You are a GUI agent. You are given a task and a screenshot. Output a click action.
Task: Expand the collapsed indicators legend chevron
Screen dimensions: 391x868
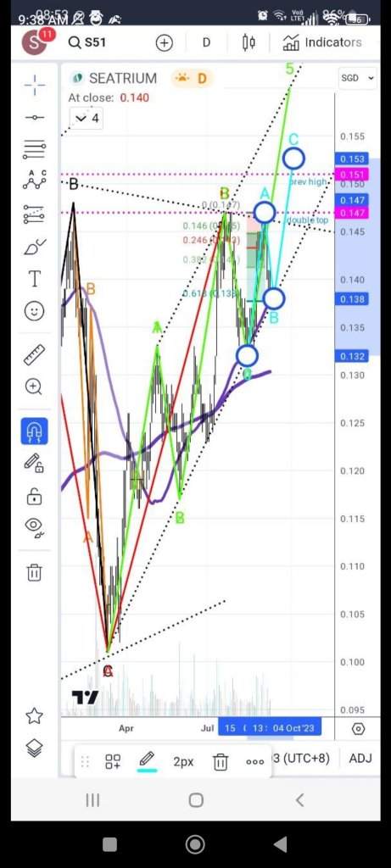click(87, 118)
